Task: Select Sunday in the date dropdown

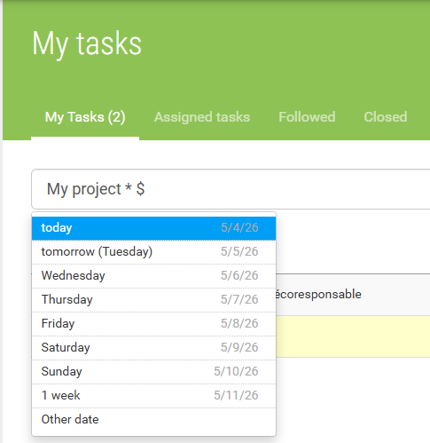Action: [154, 372]
